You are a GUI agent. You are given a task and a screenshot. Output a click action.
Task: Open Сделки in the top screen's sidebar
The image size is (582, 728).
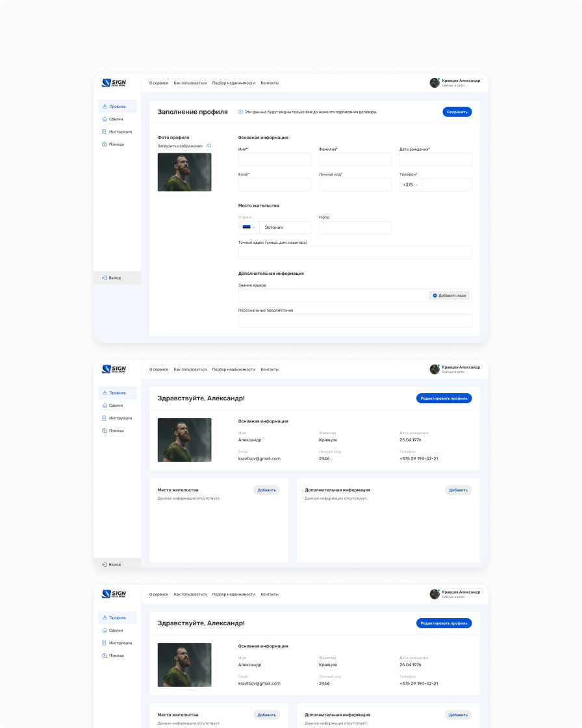pyautogui.click(x=113, y=120)
